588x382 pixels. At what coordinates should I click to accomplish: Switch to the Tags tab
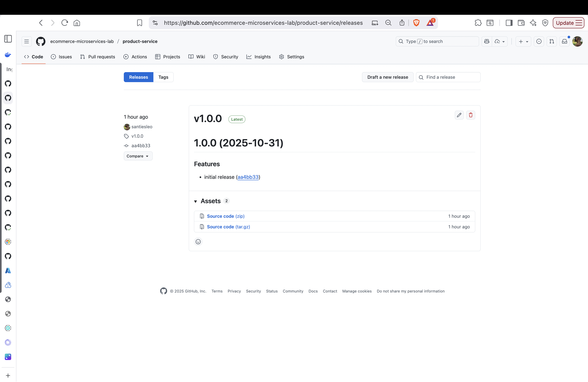click(163, 77)
